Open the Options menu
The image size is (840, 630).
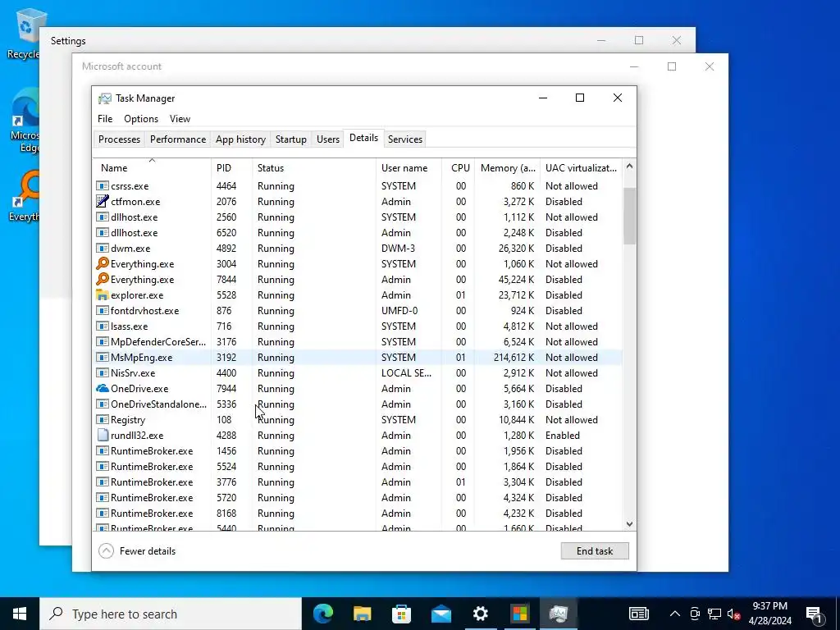[141, 119]
